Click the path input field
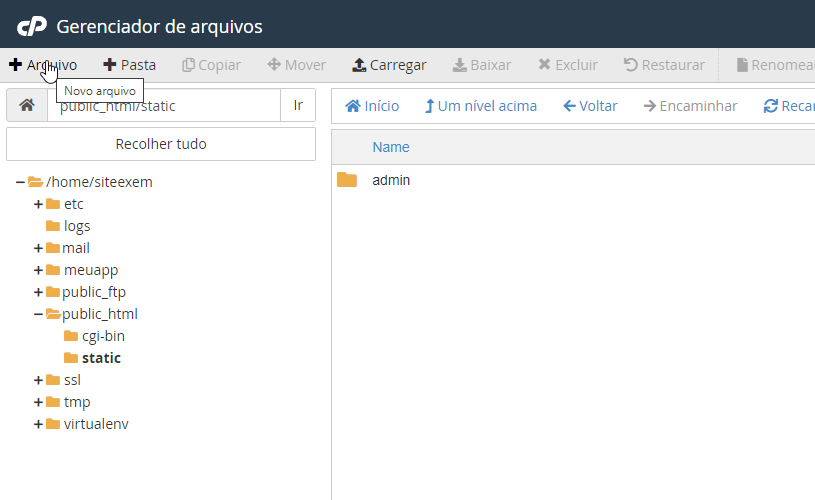Image resolution: width=815 pixels, height=500 pixels. pyautogui.click(x=164, y=106)
